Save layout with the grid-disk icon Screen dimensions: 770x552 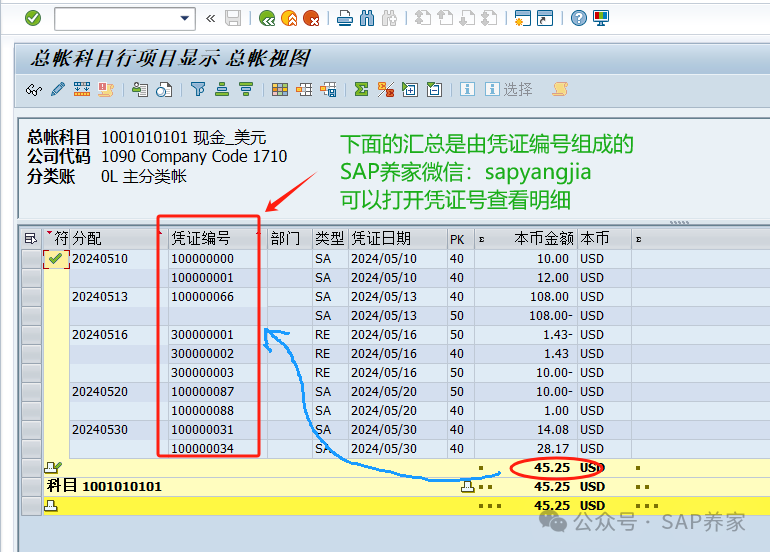tap(328, 90)
